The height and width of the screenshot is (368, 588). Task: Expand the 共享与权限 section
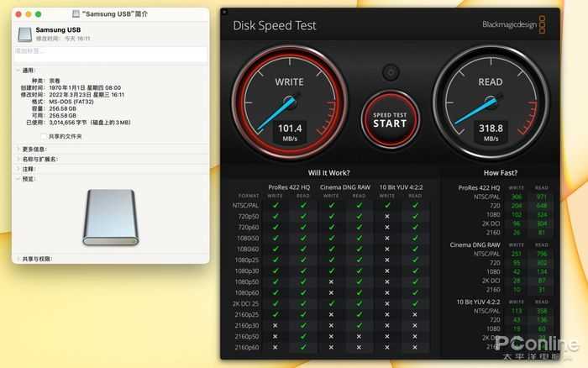tap(18, 259)
